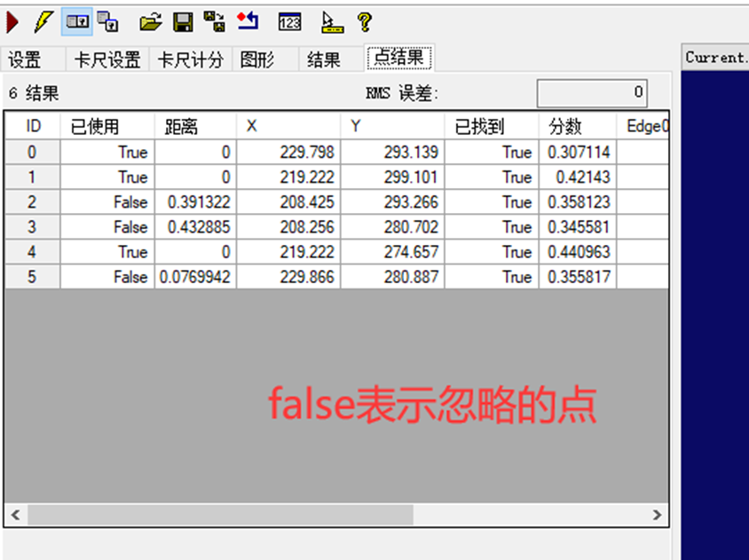Viewport: 749px width, 560px height.
Task: Click the Edge0 column header
Action: point(643,126)
